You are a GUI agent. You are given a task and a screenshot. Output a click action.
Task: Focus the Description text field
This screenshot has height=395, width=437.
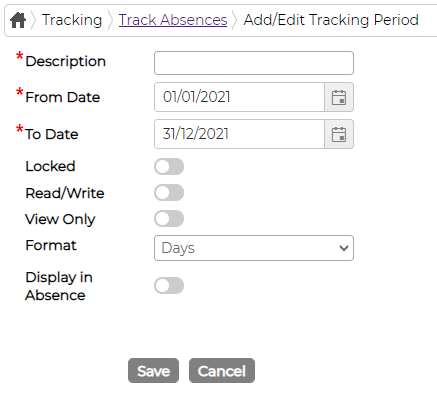pos(254,63)
